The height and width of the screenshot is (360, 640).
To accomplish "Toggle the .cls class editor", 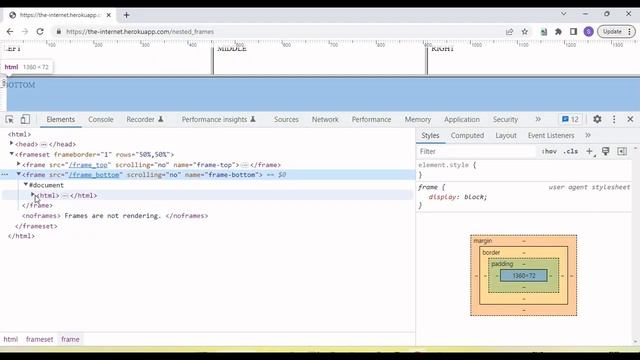I will [x=570, y=151].
